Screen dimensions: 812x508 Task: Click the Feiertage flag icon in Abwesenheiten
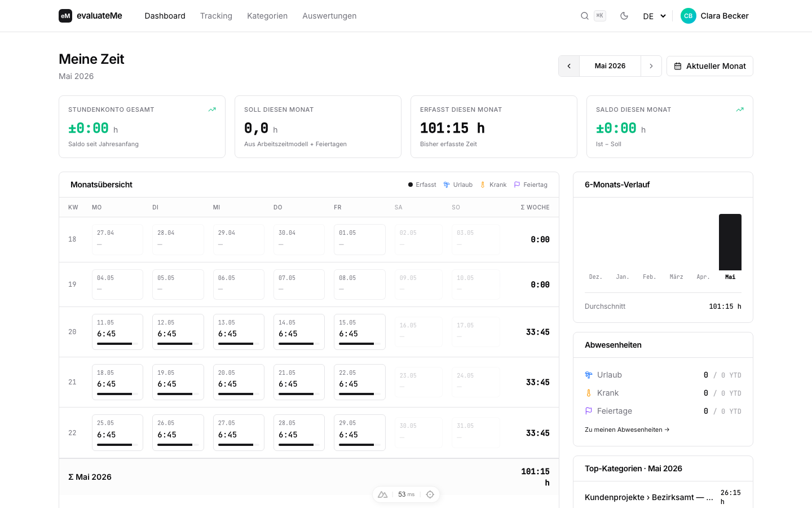click(x=589, y=411)
